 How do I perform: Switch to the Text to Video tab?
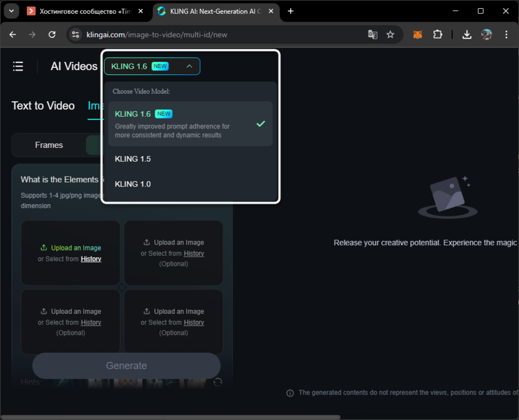(x=43, y=105)
